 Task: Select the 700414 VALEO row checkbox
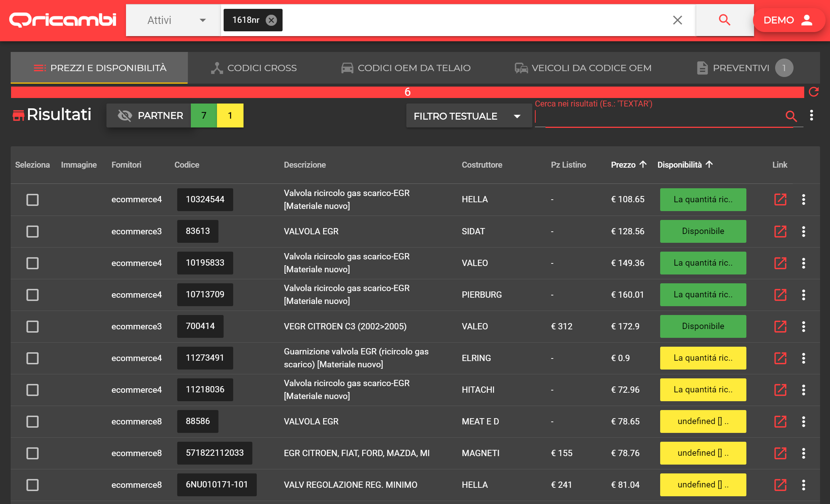(x=32, y=326)
